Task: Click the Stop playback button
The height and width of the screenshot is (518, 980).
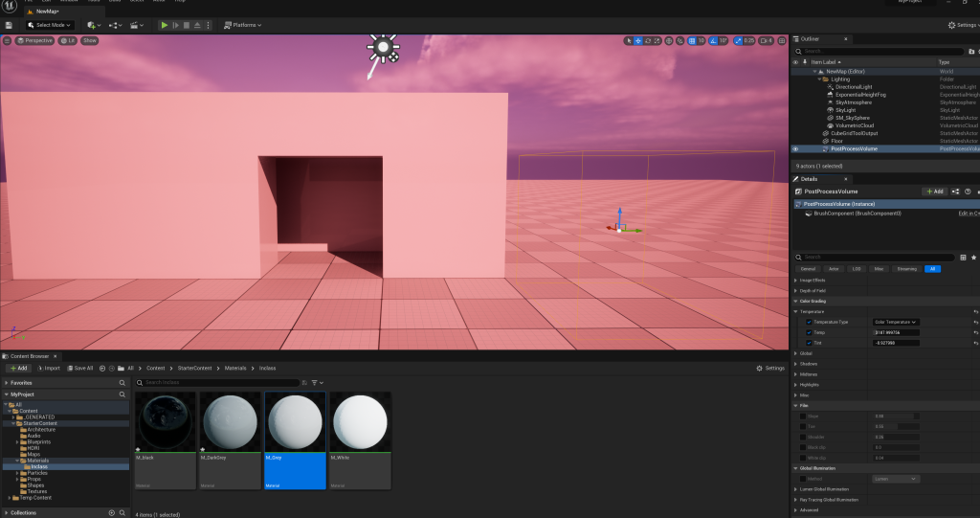Action: coord(187,25)
